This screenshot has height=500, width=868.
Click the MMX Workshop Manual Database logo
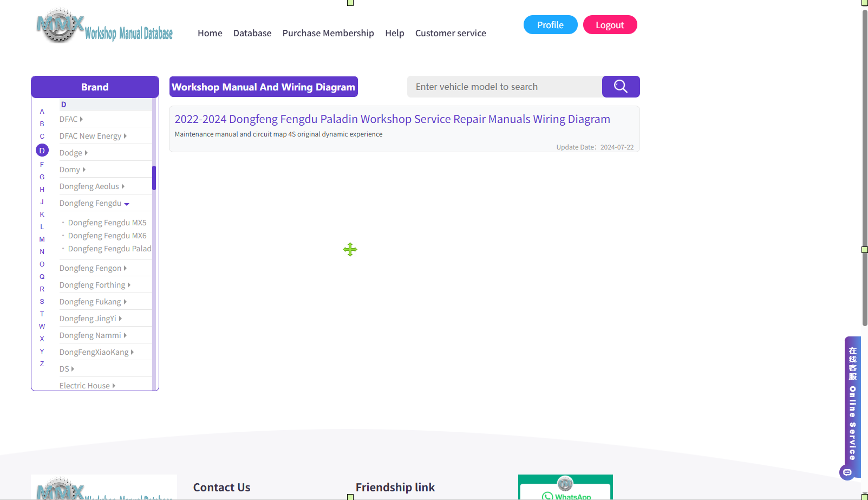(x=105, y=25)
